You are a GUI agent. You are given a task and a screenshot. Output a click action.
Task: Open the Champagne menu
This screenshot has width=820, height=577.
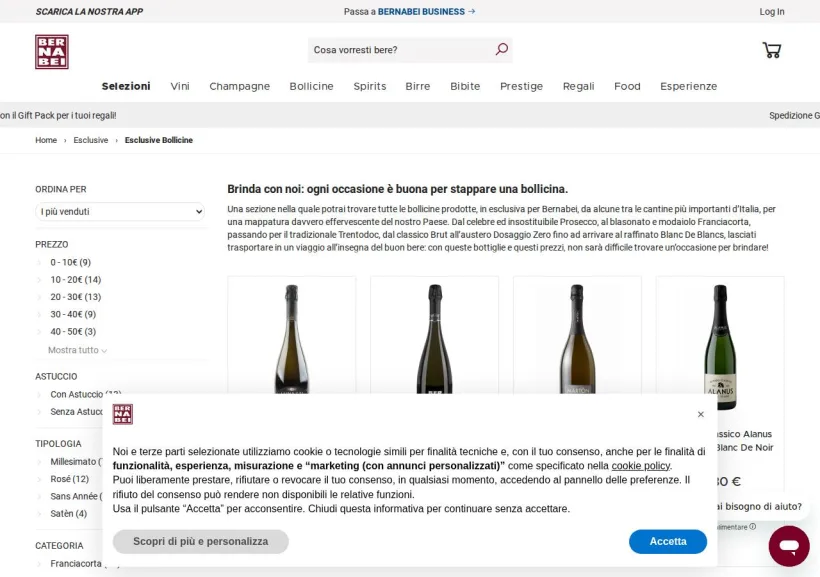pos(240,86)
